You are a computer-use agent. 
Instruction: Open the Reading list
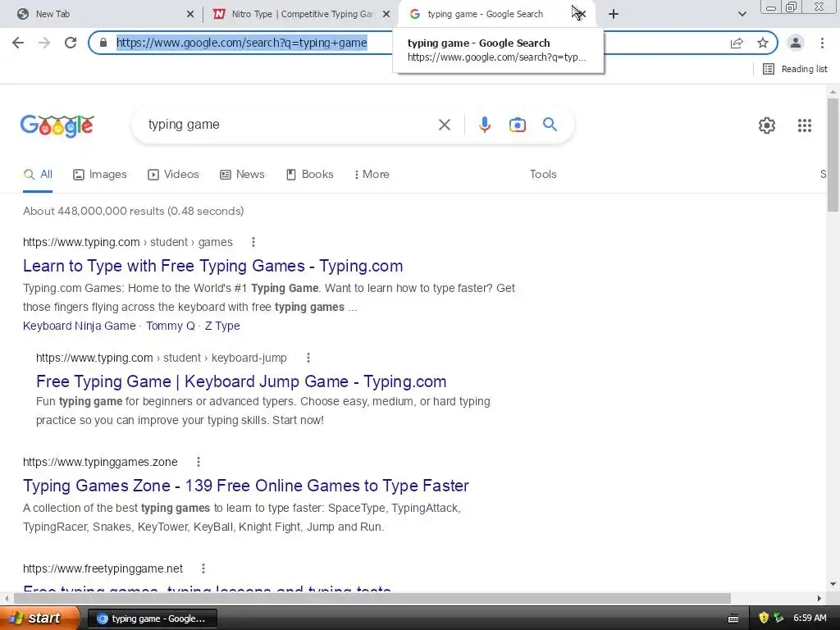point(795,69)
